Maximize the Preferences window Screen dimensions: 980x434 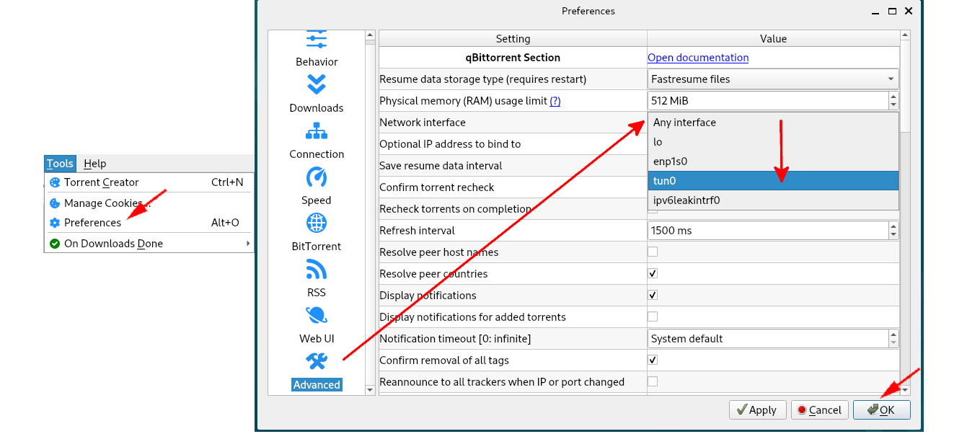point(892,11)
